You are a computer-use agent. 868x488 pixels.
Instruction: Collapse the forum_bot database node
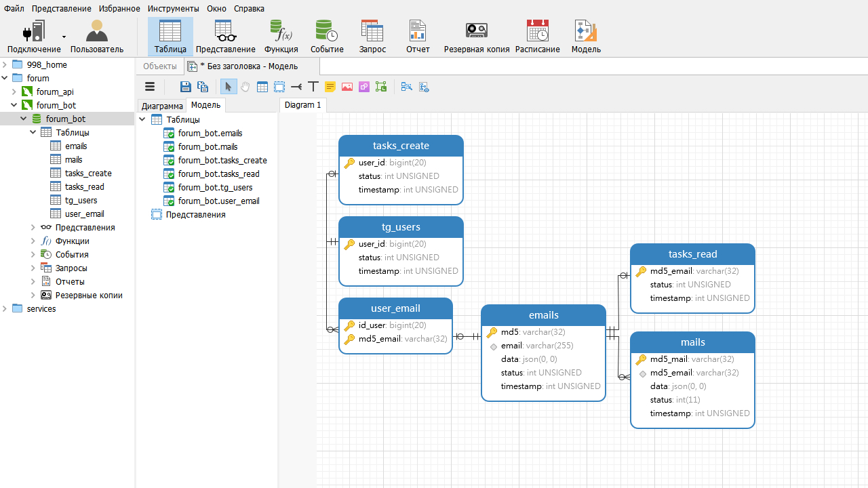[x=23, y=119]
